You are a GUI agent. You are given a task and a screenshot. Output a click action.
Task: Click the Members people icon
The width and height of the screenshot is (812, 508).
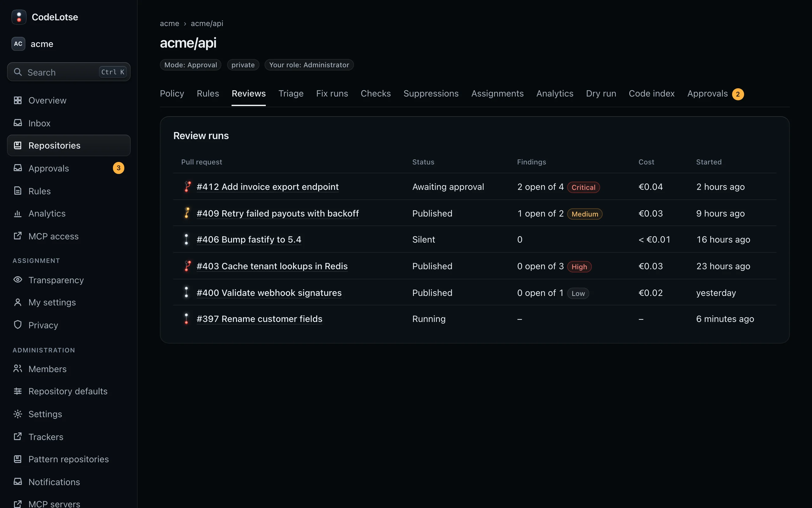point(18,369)
